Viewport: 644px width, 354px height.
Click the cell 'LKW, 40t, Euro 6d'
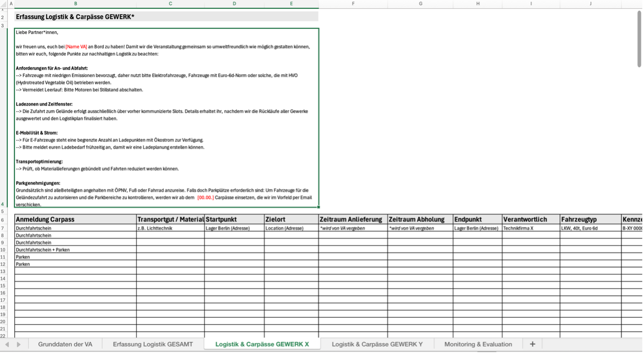(591, 228)
